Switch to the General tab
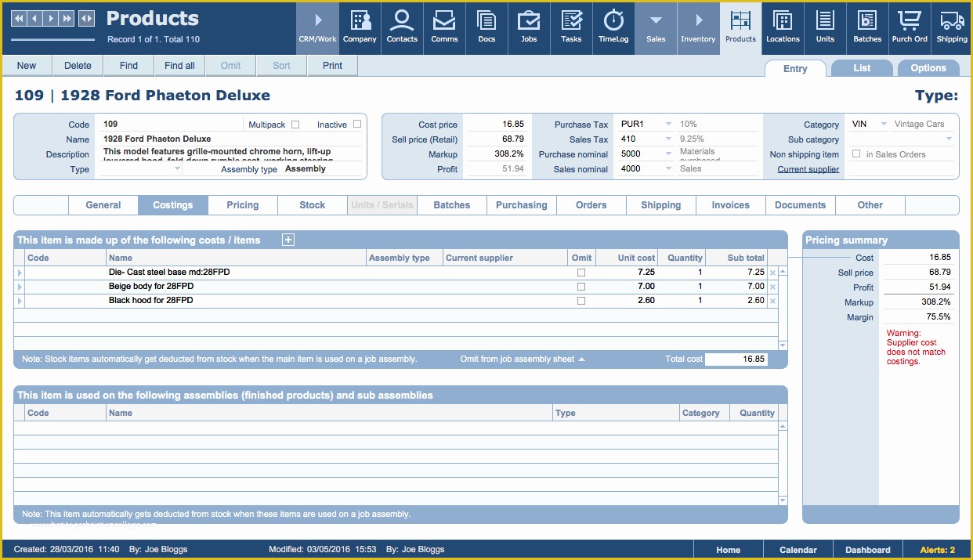The width and height of the screenshot is (973, 560). 103,205
